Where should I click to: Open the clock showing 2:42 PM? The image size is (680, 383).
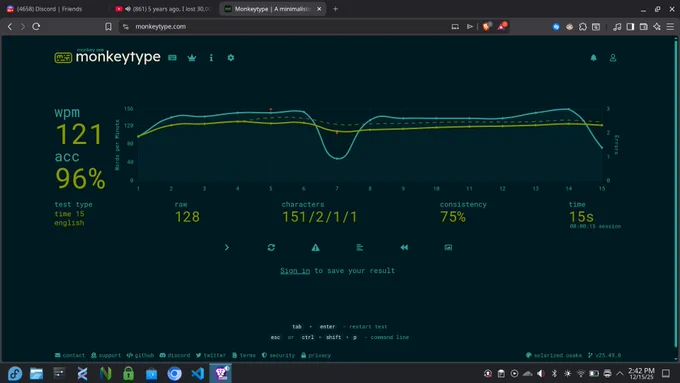pyautogui.click(x=641, y=373)
